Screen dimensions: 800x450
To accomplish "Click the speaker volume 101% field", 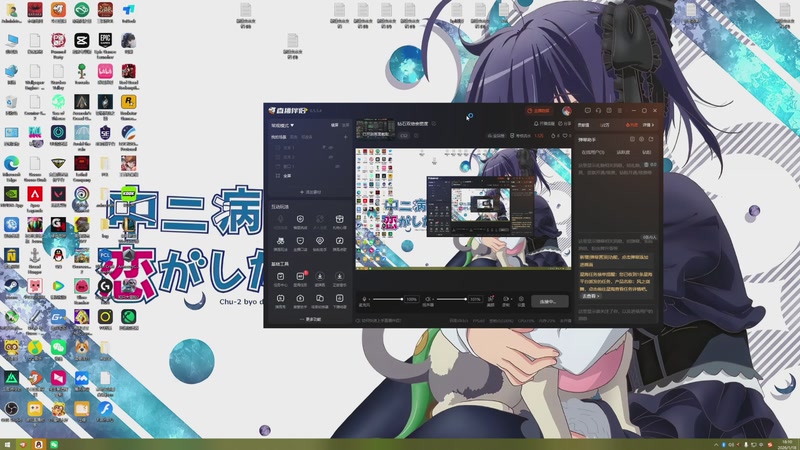I will pyautogui.click(x=475, y=299).
